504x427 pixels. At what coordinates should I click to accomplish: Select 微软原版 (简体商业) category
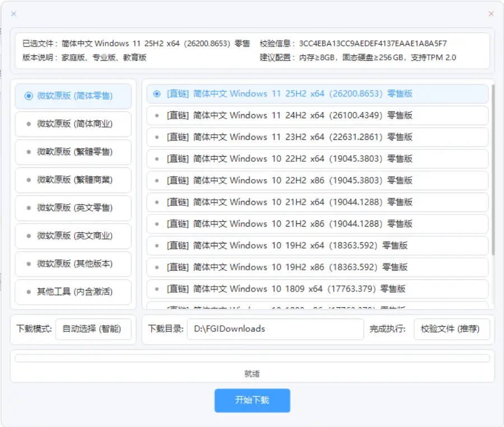coord(73,124)
